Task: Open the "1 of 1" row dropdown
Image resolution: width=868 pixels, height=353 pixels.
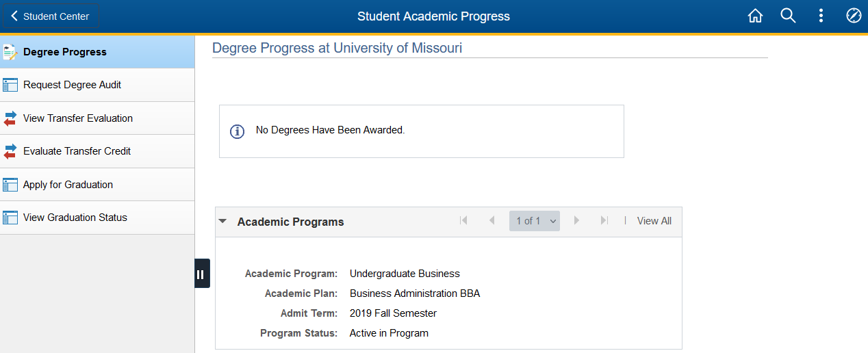Action: tap(534, 221)
